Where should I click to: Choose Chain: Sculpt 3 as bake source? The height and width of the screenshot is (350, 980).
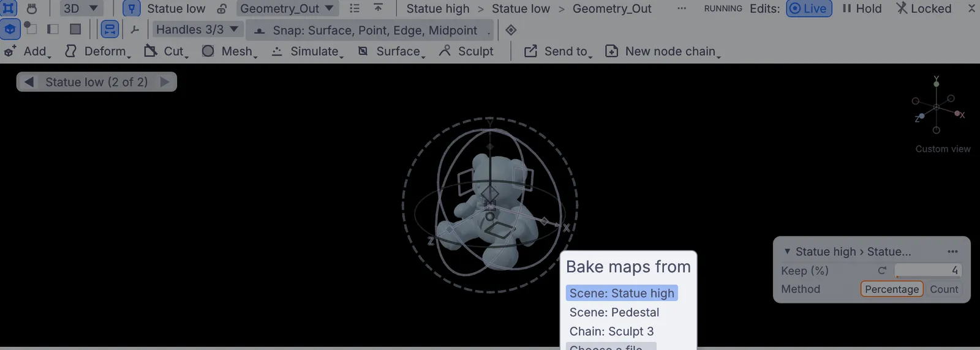click(x=611, y=331)
